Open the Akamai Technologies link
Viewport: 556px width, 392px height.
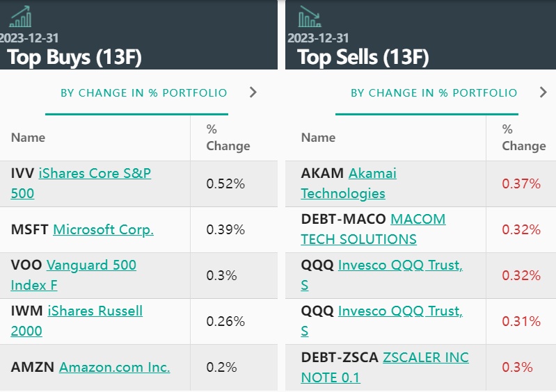tap(372, 173)
